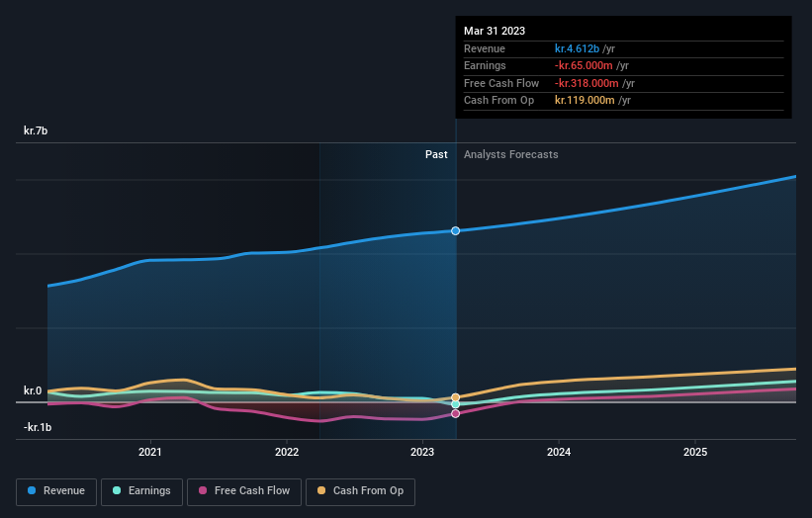Click the kr.7b y-axis label
The height and width of the screenshot is (518, 812).
[36, 130]
